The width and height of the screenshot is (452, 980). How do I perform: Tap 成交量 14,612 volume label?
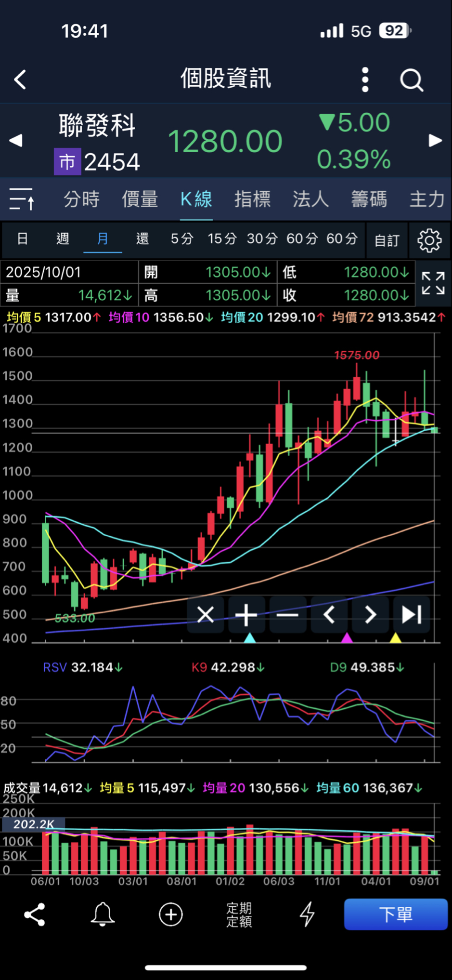tap(48, 788)
